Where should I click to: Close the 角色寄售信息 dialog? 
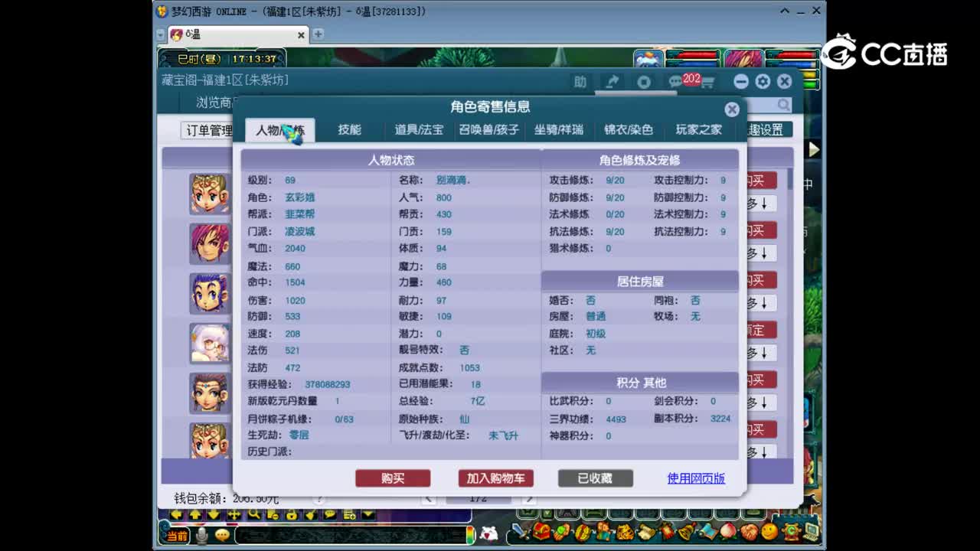tap(732, 109)
